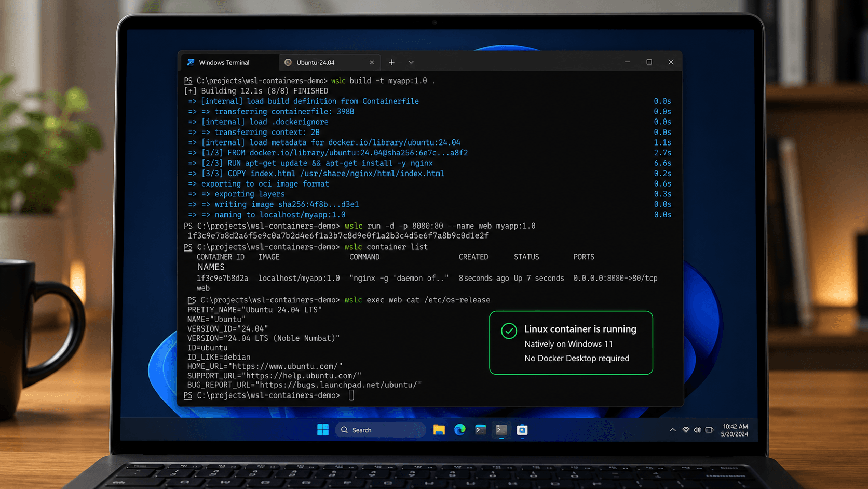The width and height of the screenshot is (868, 489).
Task: Click port mapping 0.0.0.0:8080->80/tcp
Action: point(615,279)
